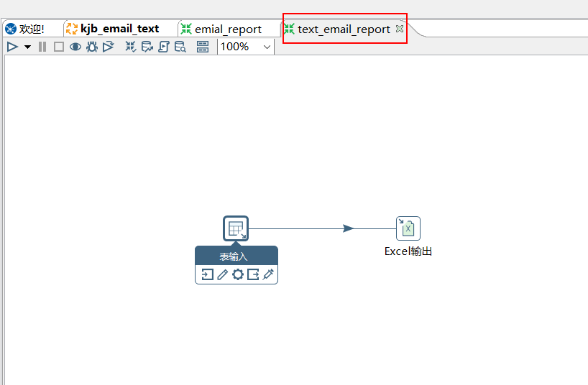588x385 pixels.
Task: Verify the transformation
Action: 131,47
